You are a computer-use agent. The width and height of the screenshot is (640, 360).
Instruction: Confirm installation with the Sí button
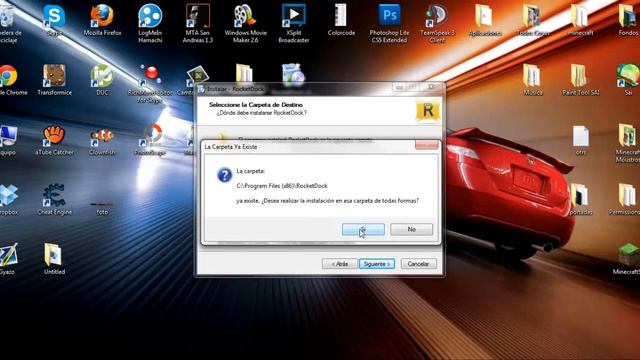click(363, 229)
